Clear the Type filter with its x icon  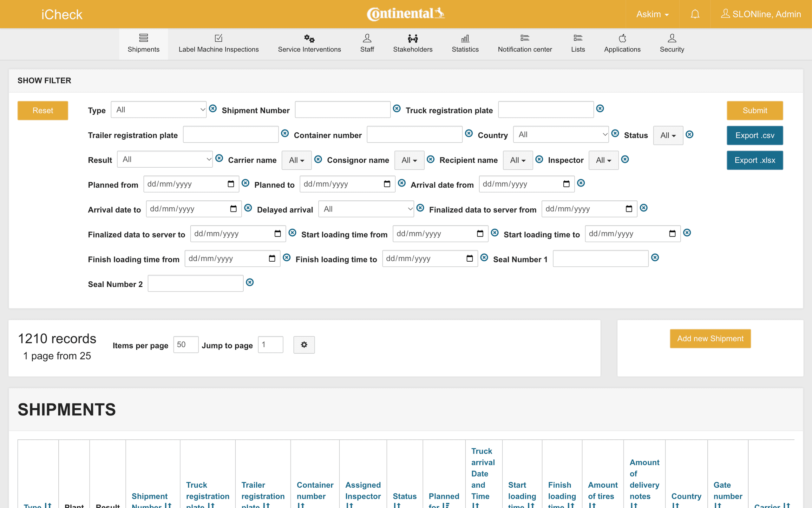pyautogui.click(x=213, y=109)
